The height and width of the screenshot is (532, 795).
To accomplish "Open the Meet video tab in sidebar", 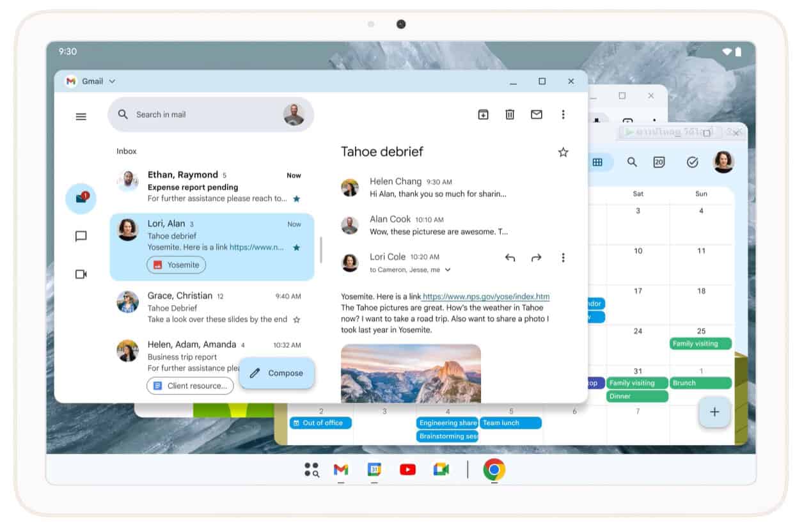I will point(81,274).
